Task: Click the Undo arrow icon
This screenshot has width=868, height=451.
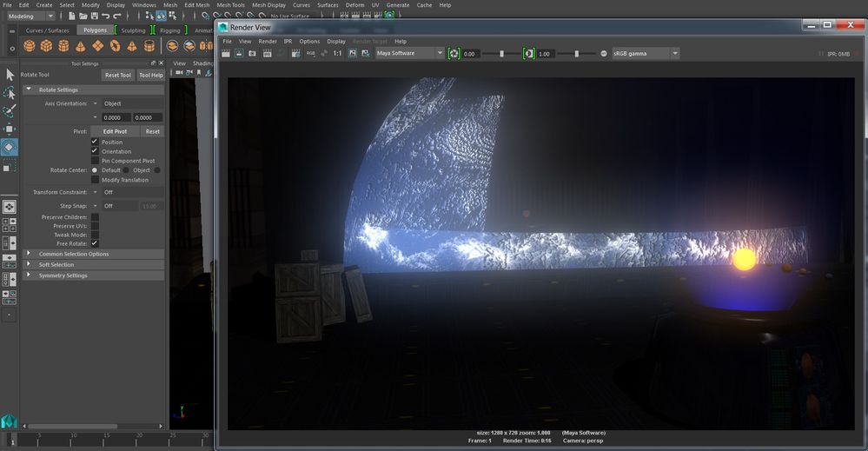Action: 105,16
